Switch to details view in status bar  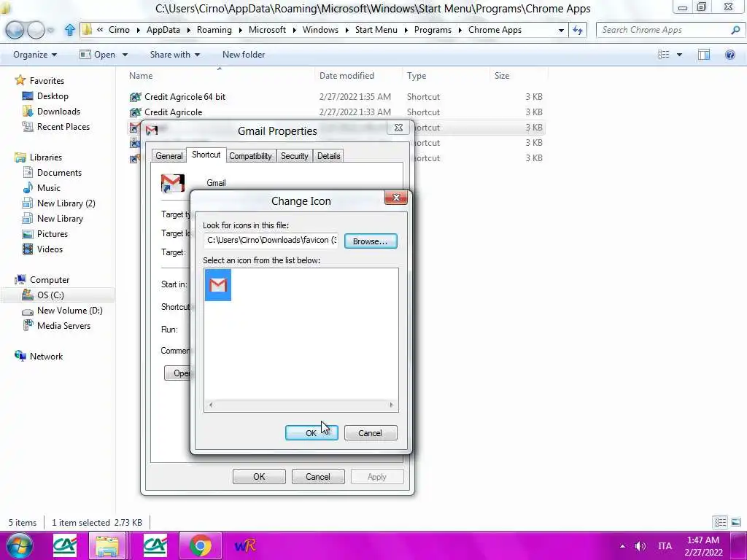pyautogui.click(x=720, y=522)
